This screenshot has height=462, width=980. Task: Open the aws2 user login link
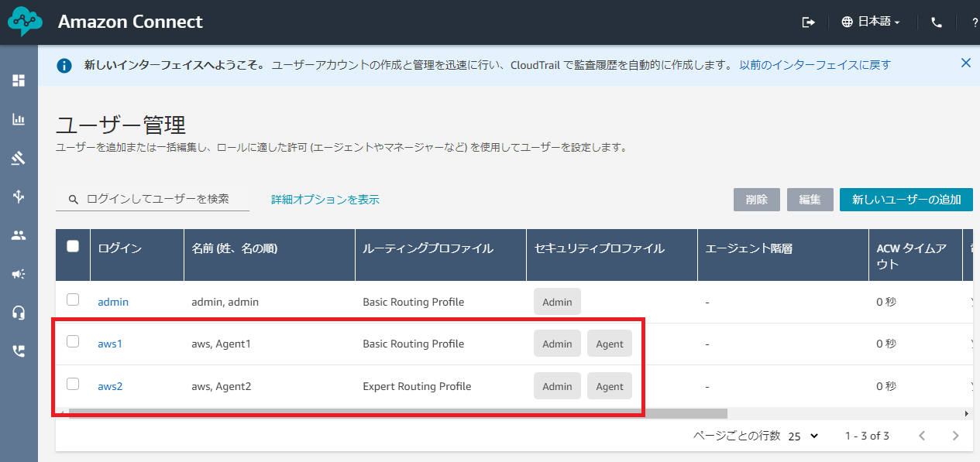110,386
